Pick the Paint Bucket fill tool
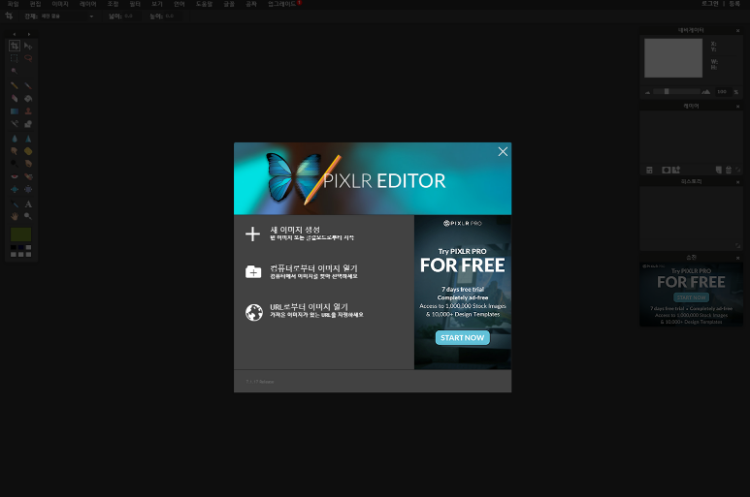Viewport: 750px width, 497px height. click(x=28, y=99)
